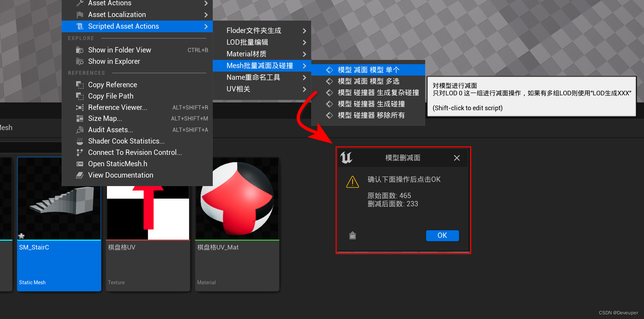Confirm the dialog with OK
Screen dimensions: 644x319
click(442, 235)
